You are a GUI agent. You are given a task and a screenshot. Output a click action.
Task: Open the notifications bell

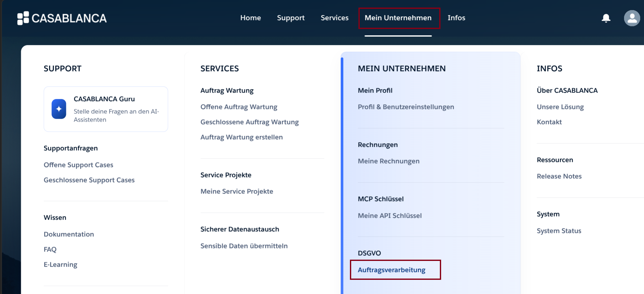606,18
